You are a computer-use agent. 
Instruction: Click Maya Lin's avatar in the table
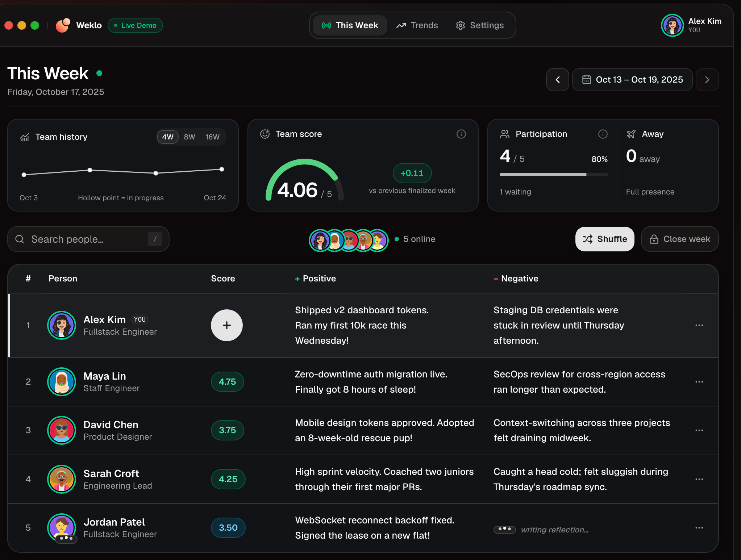pos(62,382)
